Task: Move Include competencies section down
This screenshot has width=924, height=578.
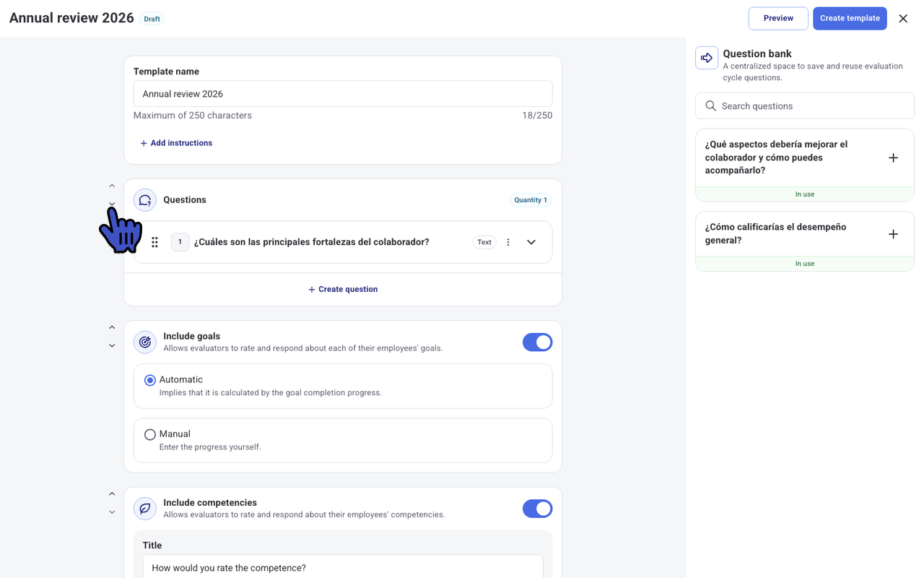Action: 112,512
